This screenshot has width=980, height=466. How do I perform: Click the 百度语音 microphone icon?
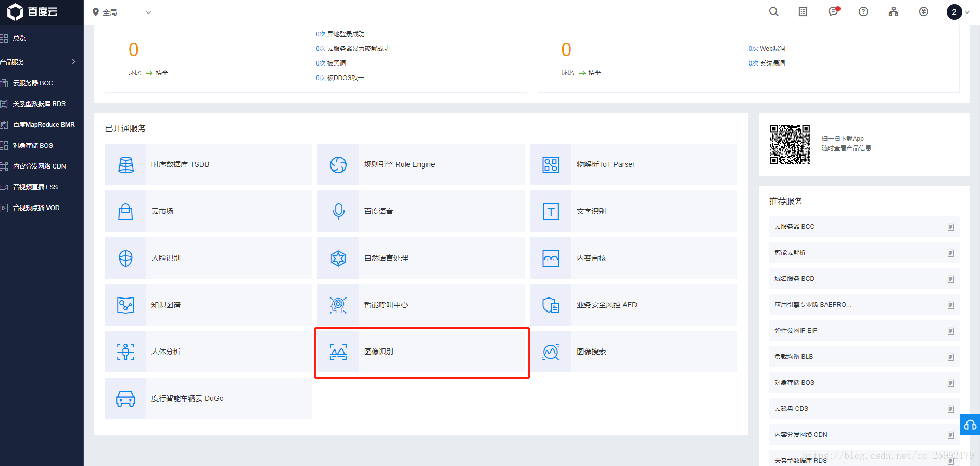[x=338, y=211]
